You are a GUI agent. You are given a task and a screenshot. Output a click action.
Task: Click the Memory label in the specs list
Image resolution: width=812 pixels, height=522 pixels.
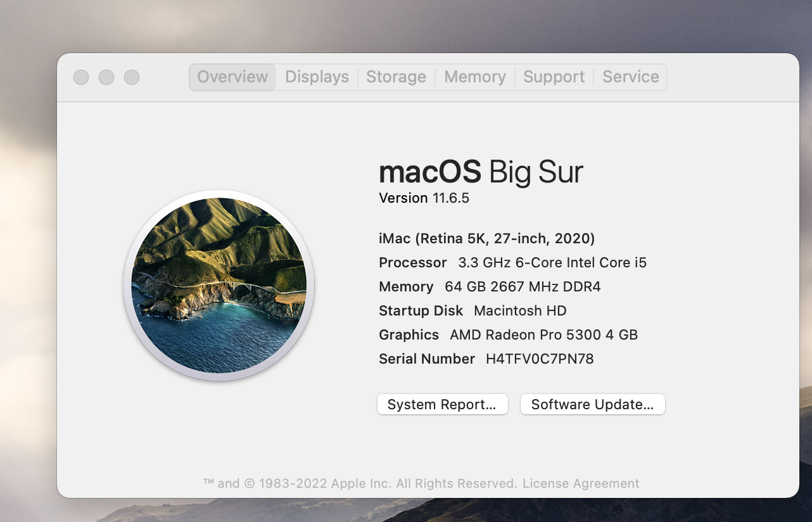click(406, 286)
